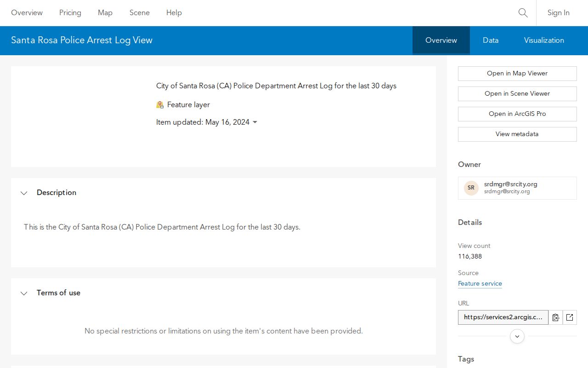Screen dimensions: 588x368
Task: Click the Owner heading
Action: click(x=469, y=165)
